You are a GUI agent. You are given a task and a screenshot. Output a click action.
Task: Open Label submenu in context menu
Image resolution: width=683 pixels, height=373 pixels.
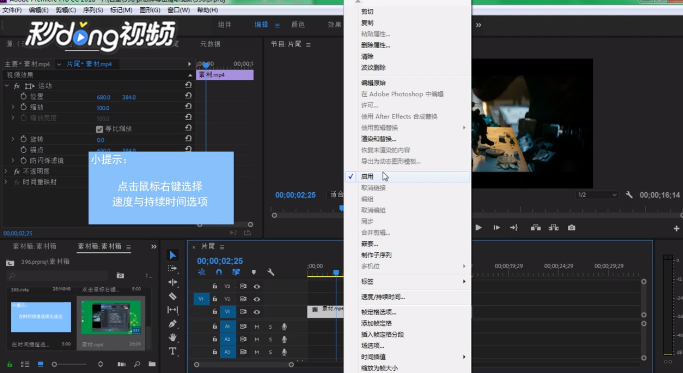coord(413,281)
